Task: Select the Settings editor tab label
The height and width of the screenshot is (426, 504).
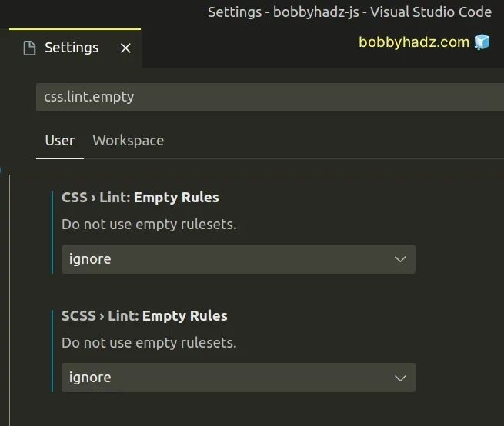Action: [72, 48]
